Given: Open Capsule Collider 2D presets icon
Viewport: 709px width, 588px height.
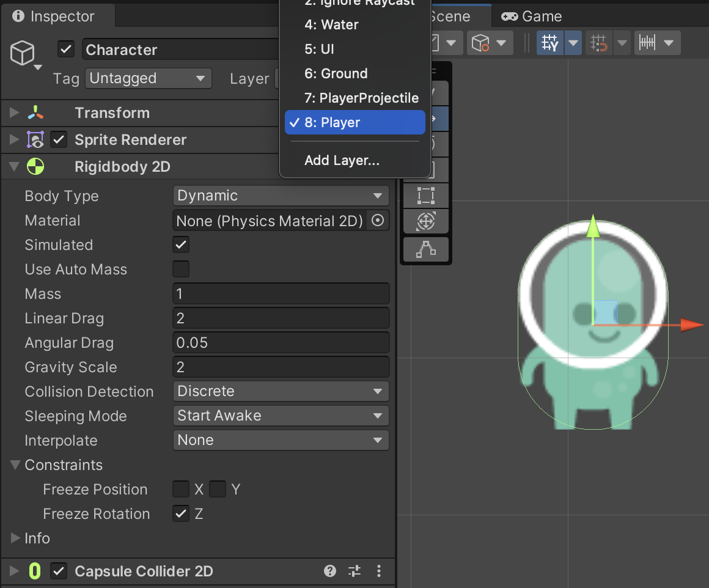Looking at the screenshot, I should (354, 571).
